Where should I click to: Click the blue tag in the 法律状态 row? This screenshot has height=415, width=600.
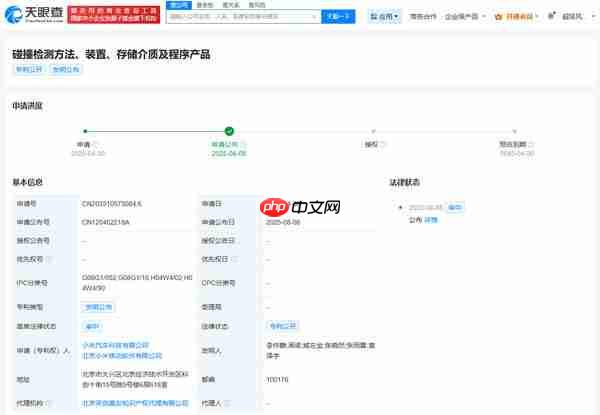click(x=283, y=326)
